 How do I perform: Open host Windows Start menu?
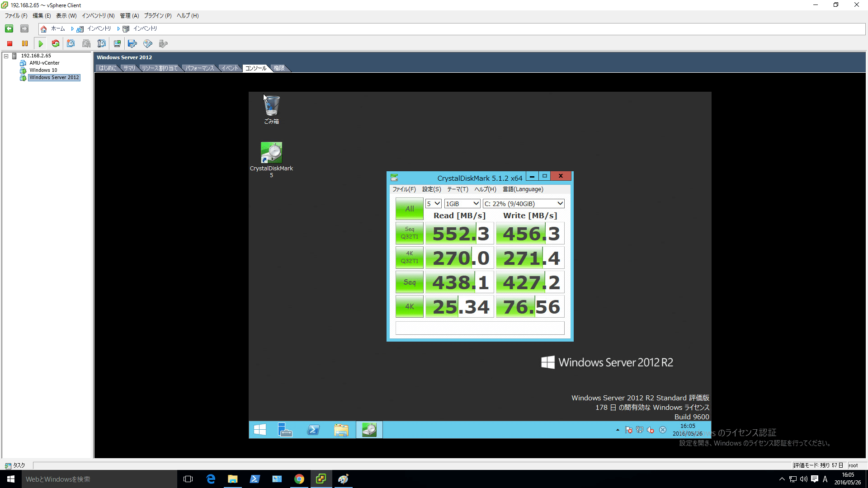pos(11,479)
